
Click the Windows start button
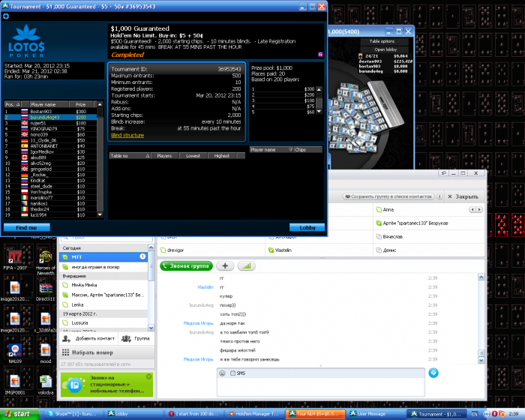(19, 414)
